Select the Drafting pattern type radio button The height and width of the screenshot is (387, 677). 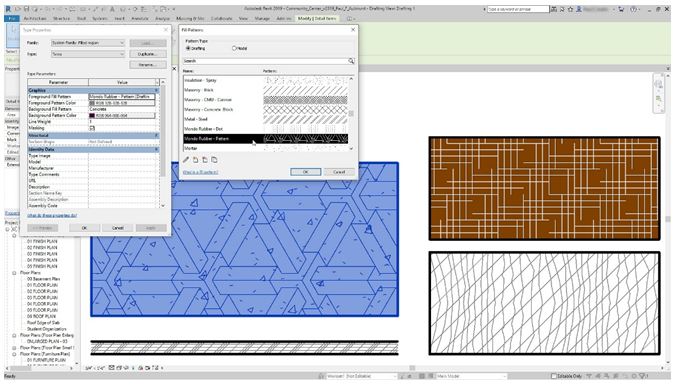(188, 48)
